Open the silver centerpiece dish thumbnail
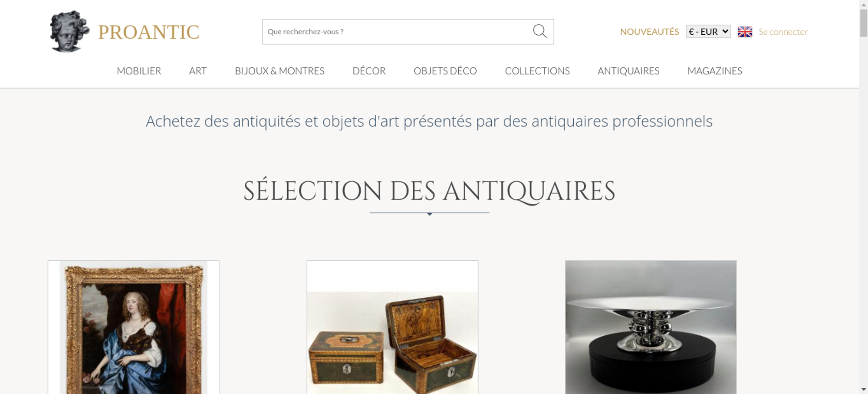 (x=651, y=327)
